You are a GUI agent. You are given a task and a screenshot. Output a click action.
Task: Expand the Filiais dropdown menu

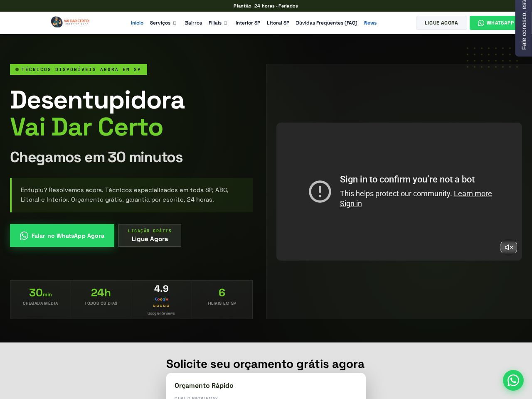[218, 23]
